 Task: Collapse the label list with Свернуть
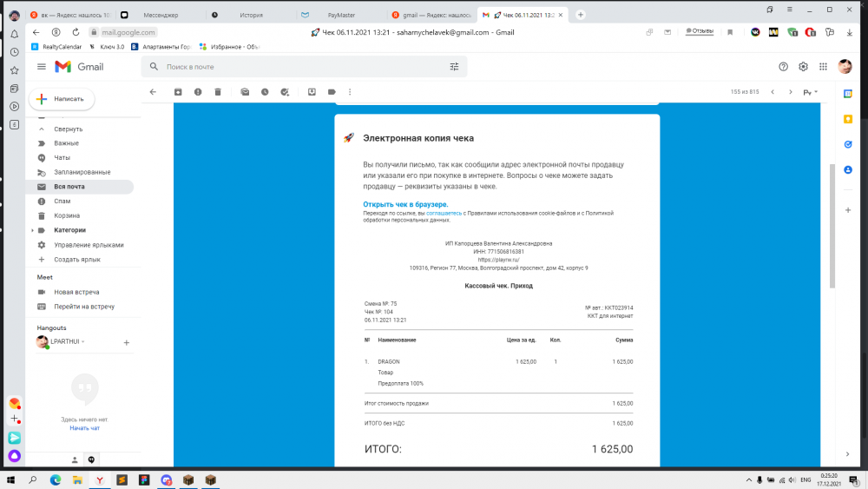(x=68, y=129)
